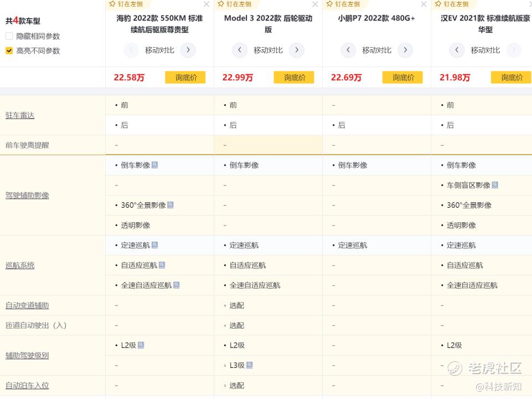This screenshot has height=399, width=532.
Task: Move the 海豹 column right with its arrow
Action: (188, 50)
